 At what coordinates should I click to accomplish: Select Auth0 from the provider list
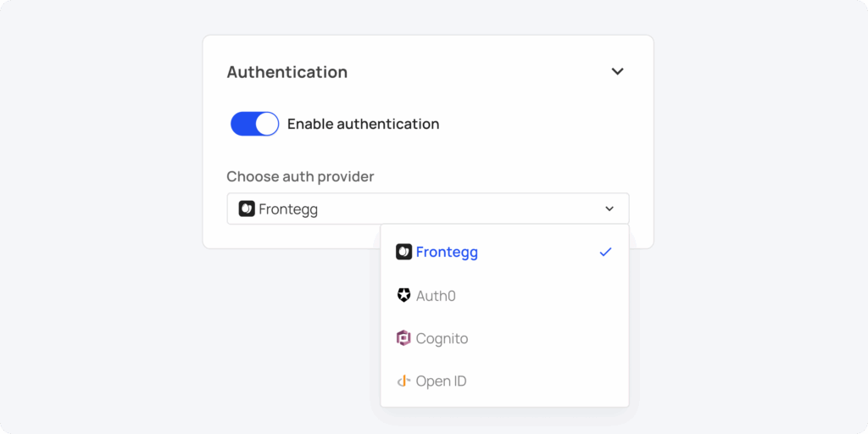pos(436,296)
